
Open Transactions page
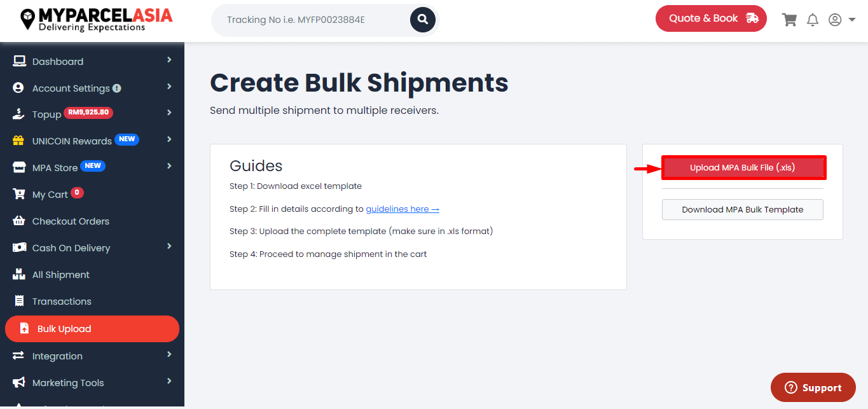(x=62, y=302)
